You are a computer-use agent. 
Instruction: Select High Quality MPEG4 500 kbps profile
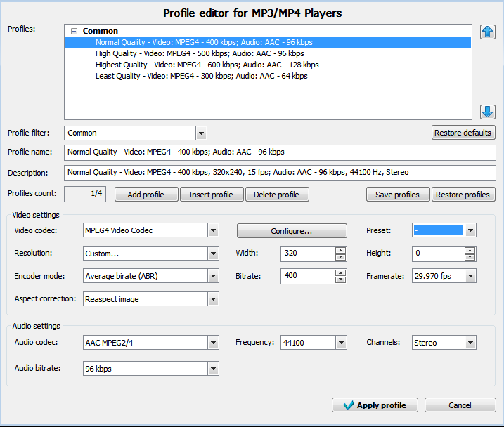[x=200, y=53]
